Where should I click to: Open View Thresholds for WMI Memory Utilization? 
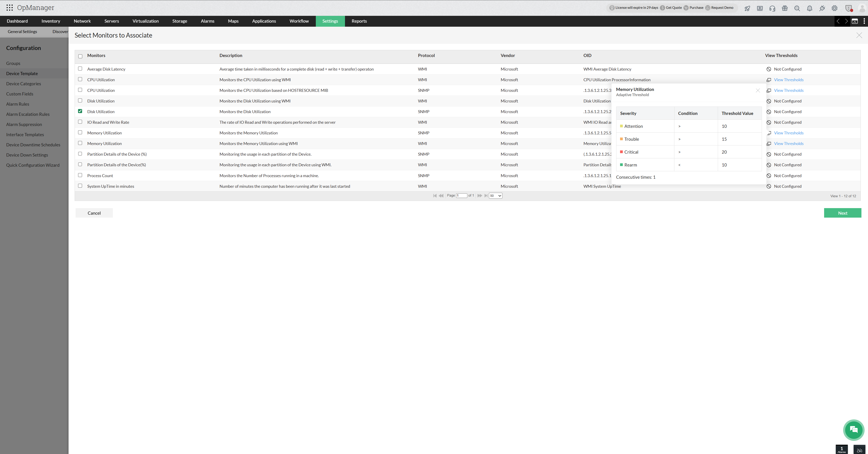(x=788, y=144)
